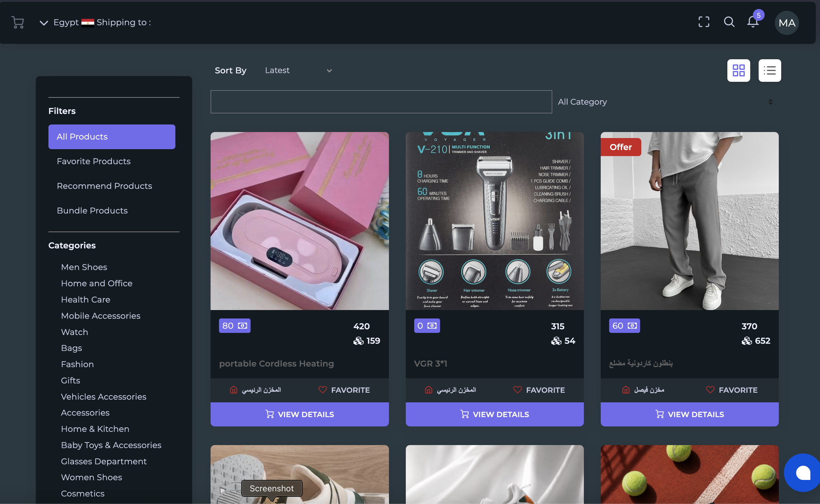Expand the shipping country chevron
The image size is (820, 504).
(x=44, y=23)
